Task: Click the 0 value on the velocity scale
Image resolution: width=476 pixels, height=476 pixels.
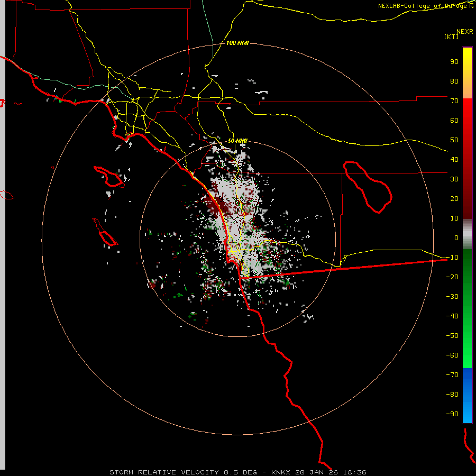Action: point(456,238)
